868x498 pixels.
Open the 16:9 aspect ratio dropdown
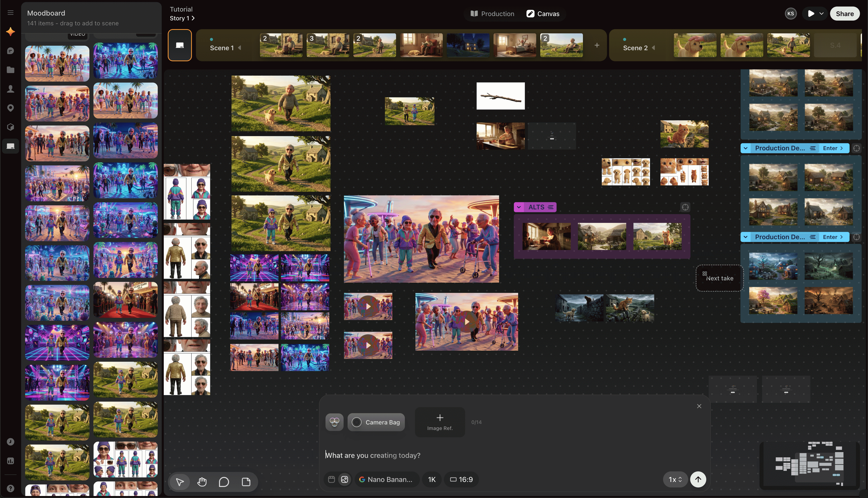point(461,479)
